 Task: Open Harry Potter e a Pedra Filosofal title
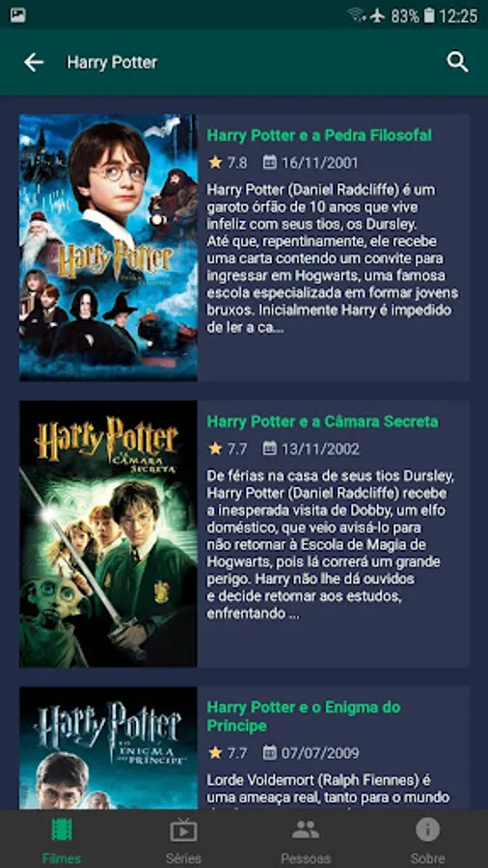point(319,136)
